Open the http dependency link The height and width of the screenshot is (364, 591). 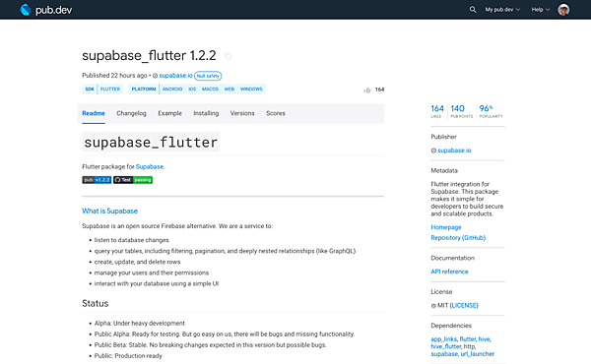469,346
